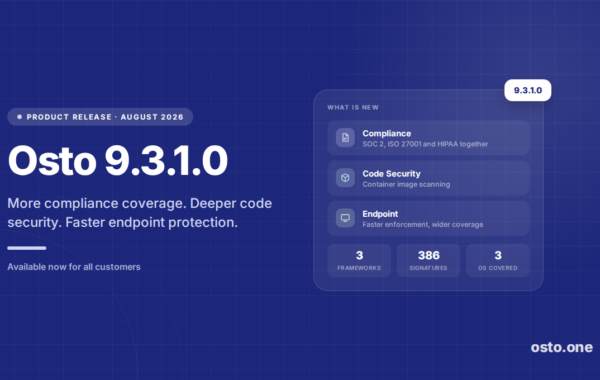Click the 3 Frameworks stat tile
This screenshot has width=600, height=380.
[359, 261]
